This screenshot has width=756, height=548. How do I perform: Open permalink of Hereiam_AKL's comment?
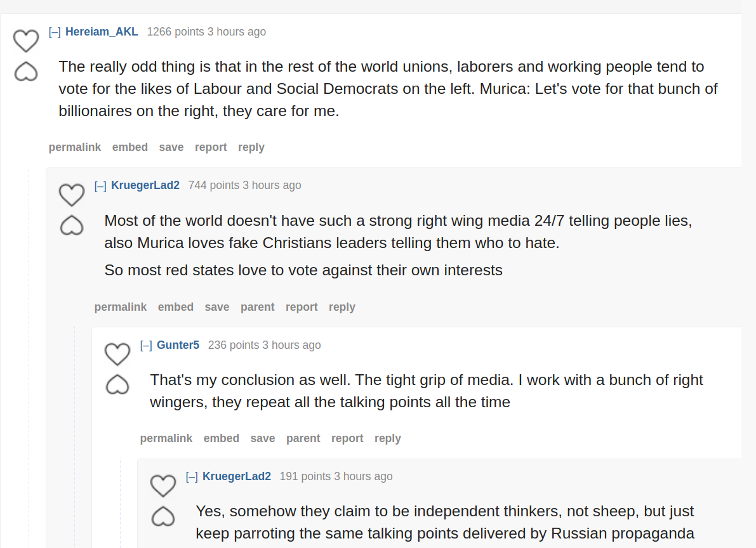(75, 148)
